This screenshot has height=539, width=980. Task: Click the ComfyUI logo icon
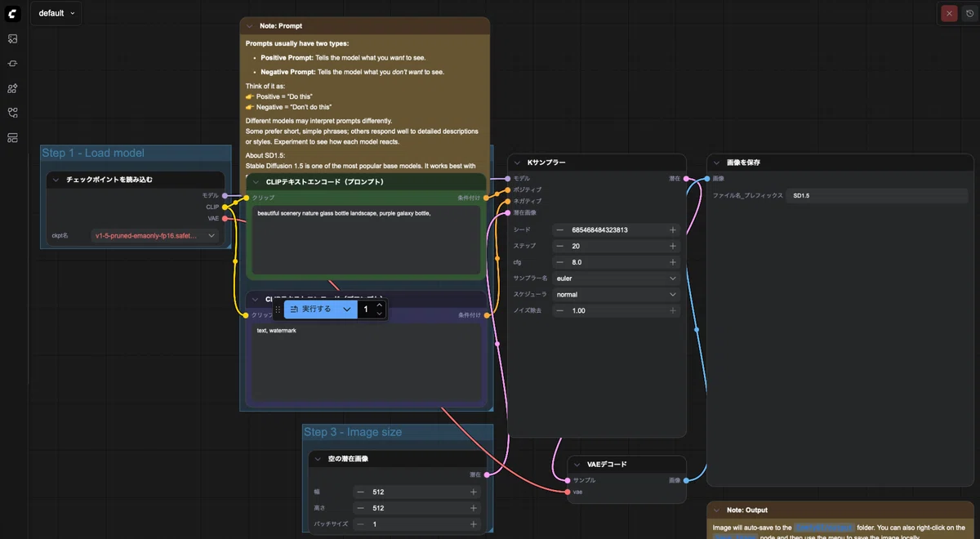click(x=13, y=13)
